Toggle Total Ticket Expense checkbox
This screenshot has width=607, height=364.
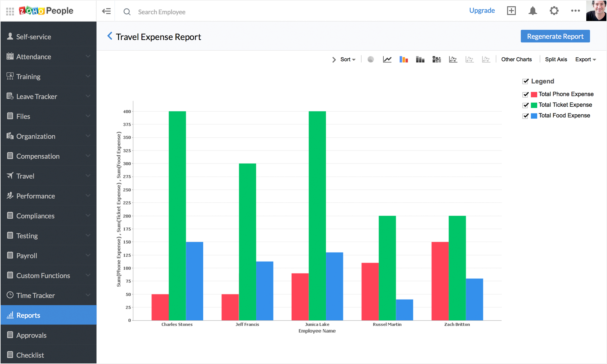click(x=526, y=105)
